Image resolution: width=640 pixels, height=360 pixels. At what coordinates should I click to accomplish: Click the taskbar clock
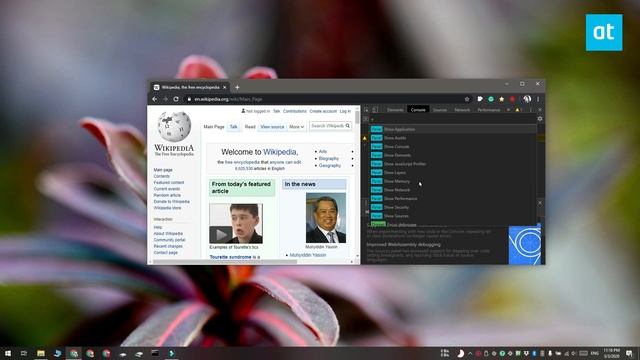(x=612, y=353)
